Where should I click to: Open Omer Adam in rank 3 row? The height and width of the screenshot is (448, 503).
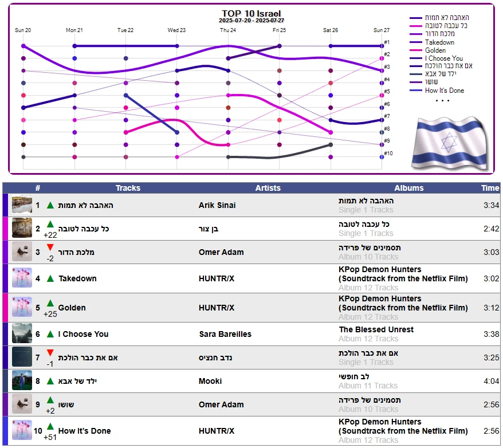[x=221, y=252]
